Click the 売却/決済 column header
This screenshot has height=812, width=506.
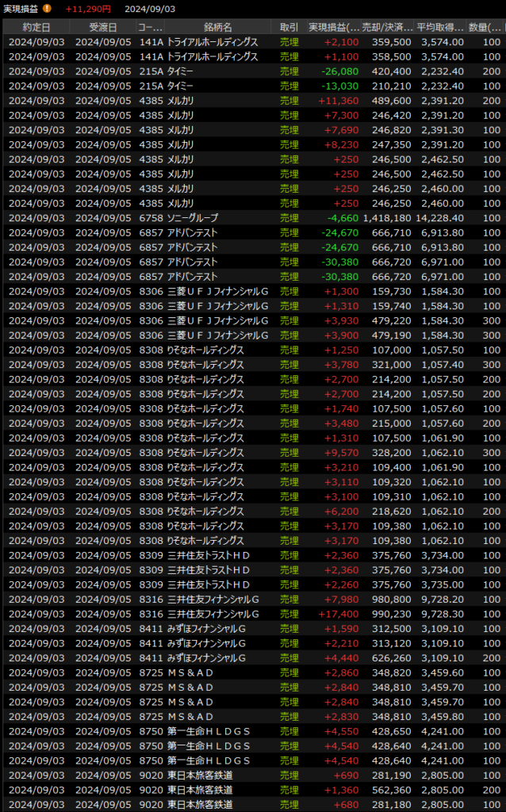[387, 27]
